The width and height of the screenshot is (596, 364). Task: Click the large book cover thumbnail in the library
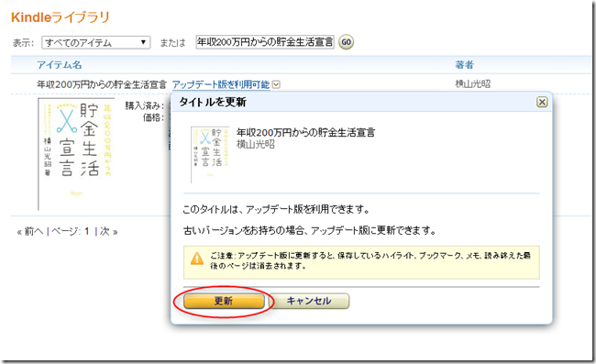75,153
